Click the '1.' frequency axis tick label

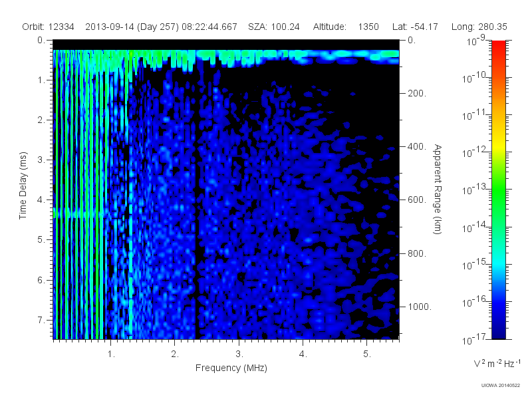[111, 354]
